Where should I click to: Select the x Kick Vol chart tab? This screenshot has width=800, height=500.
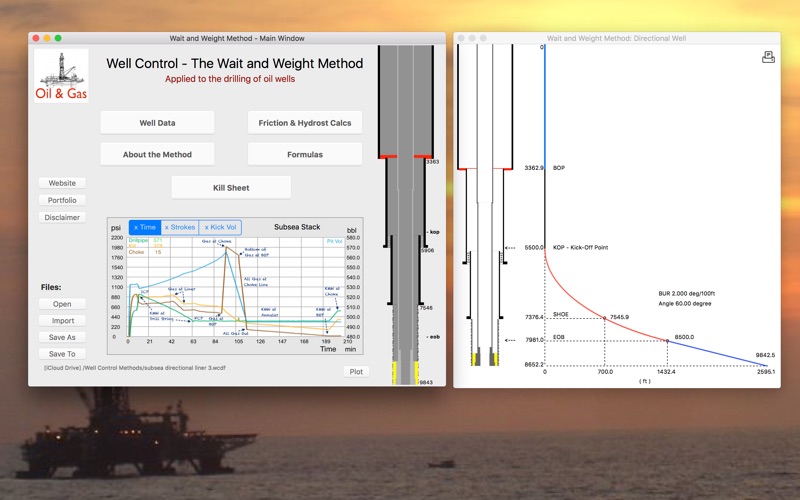(x=220, y=227)
